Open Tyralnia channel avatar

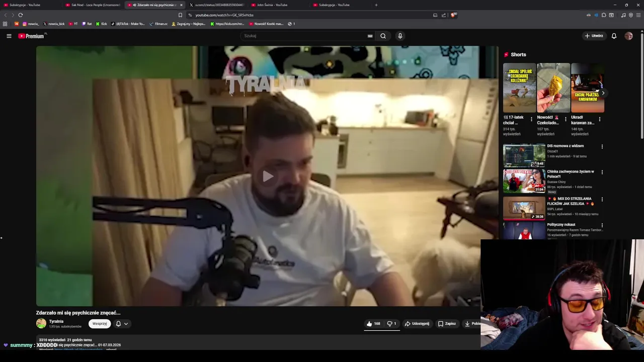point(41,324)
